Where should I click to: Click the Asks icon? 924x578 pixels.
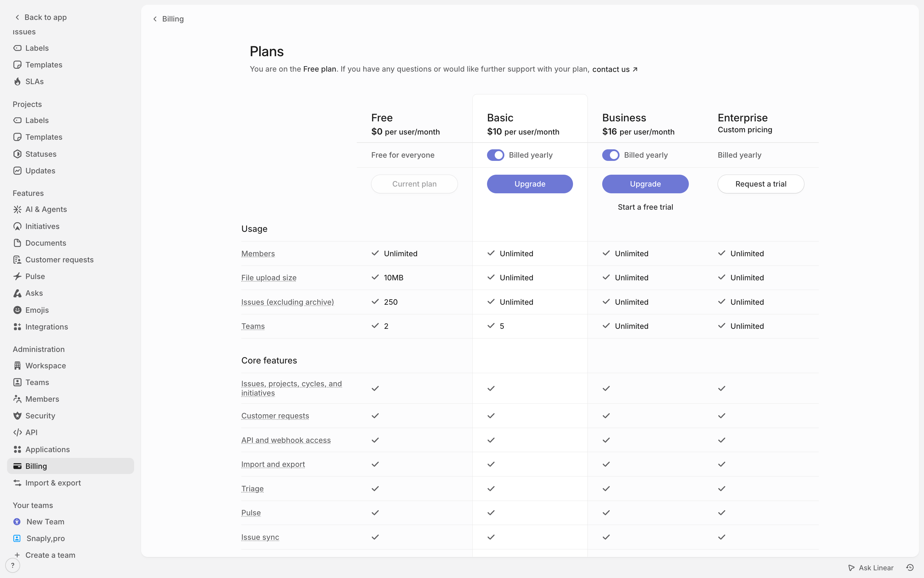pyautogui.click(x=17, y=293)
